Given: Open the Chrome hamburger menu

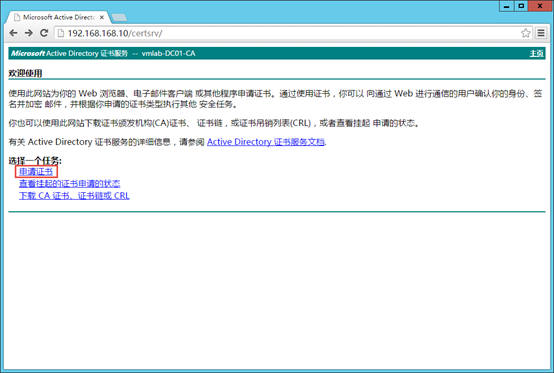Looking at the screenshot, I should click(541, 33).
